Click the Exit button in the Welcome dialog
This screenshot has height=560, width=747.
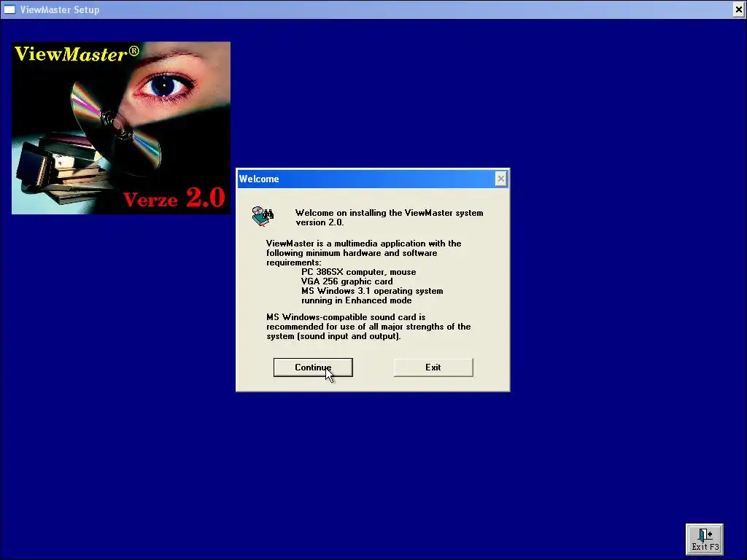tap(433, 367)
